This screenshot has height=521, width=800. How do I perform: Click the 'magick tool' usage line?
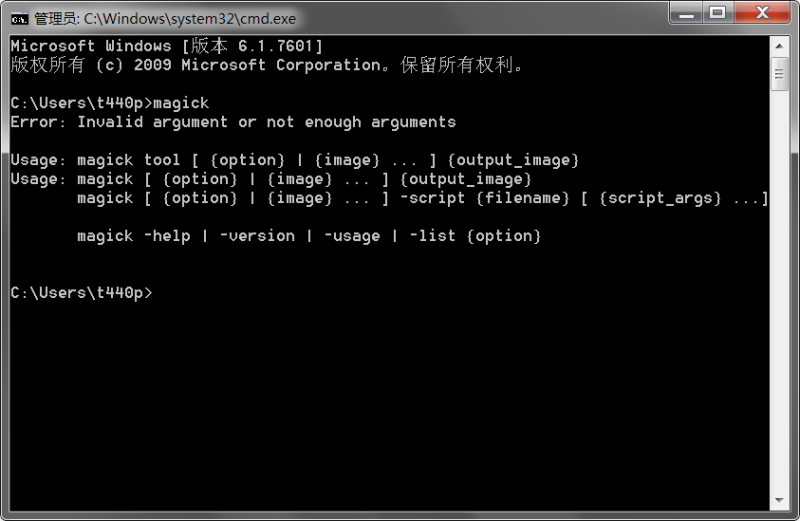click(294, 160)
